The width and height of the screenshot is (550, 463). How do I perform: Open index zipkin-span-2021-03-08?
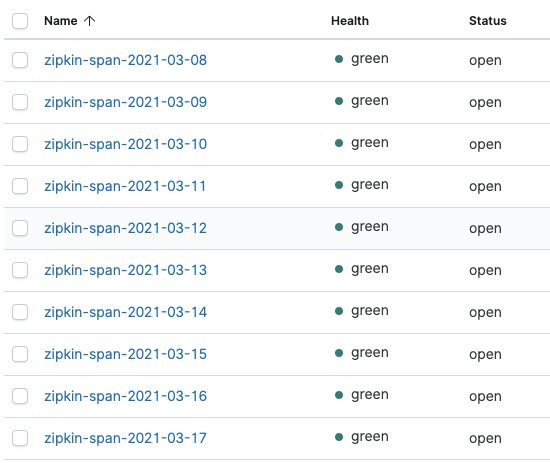click(x=126, y=60)
